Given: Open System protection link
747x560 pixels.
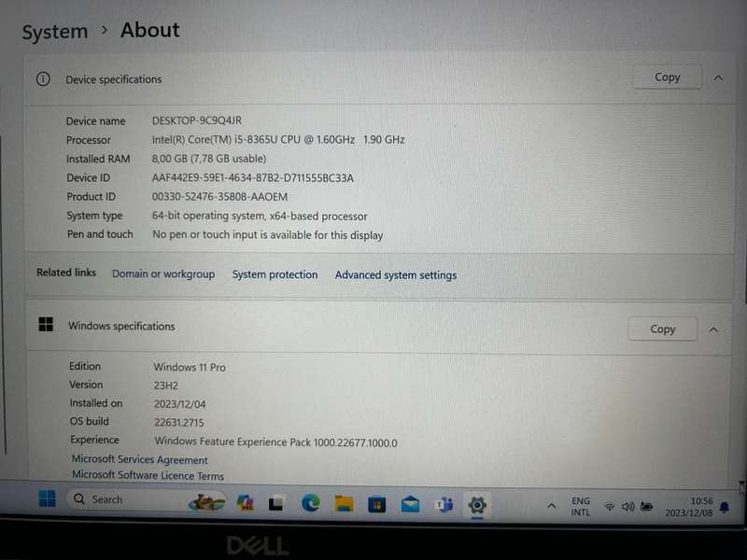Looking at the screenshot, I should (x=275, y=274).
